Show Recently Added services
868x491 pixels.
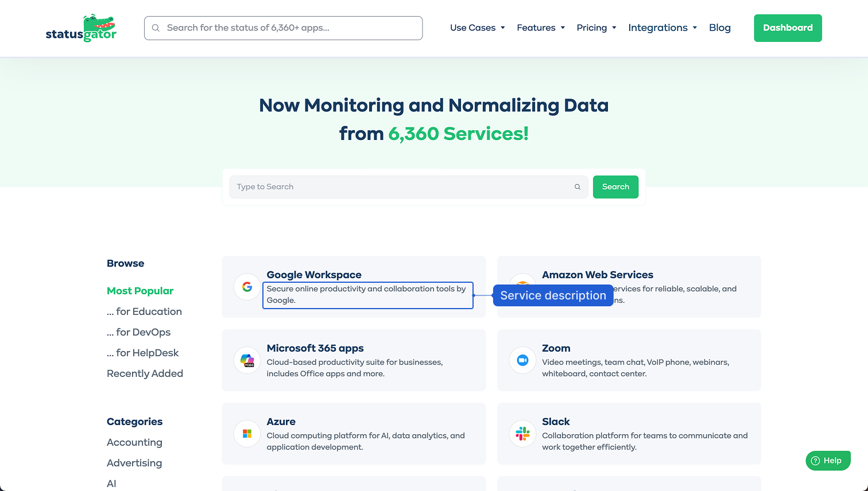click(x=145, y=373)
